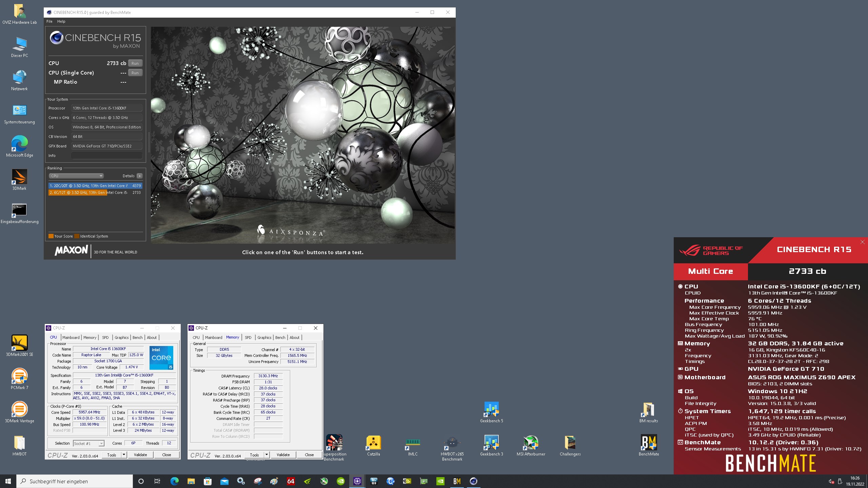868x488 pixels.
Task: Click the Tools button in left CPU-Z window
Action: pyautogui.click(x=112, y=455)
